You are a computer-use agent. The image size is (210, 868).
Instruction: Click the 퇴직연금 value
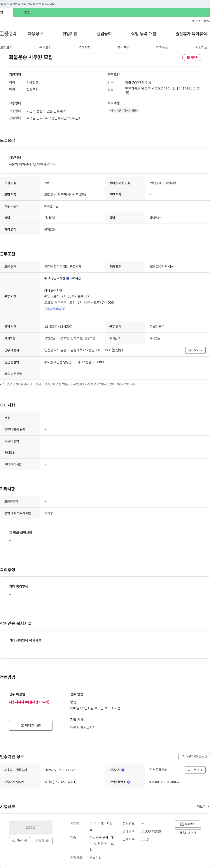(x=155, y=338)
